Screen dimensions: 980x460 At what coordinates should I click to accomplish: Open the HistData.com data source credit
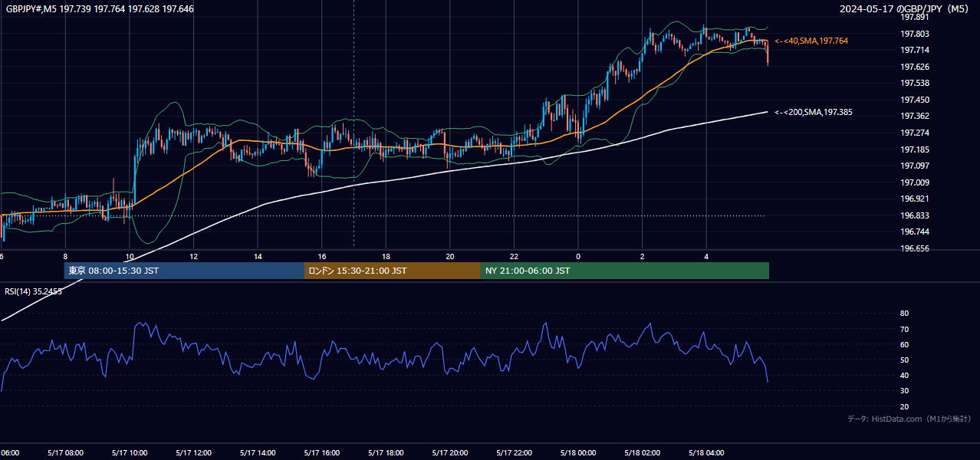[909, 419]
